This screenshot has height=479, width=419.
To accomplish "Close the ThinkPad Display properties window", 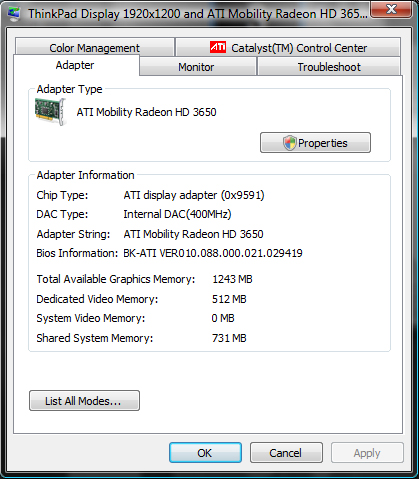I will pyautogui.click(x=391, y=9).
